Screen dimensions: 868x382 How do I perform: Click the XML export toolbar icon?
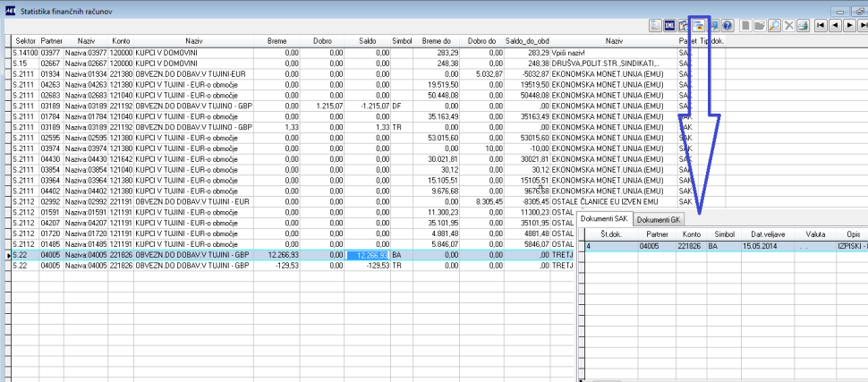[x=670, y=25]
